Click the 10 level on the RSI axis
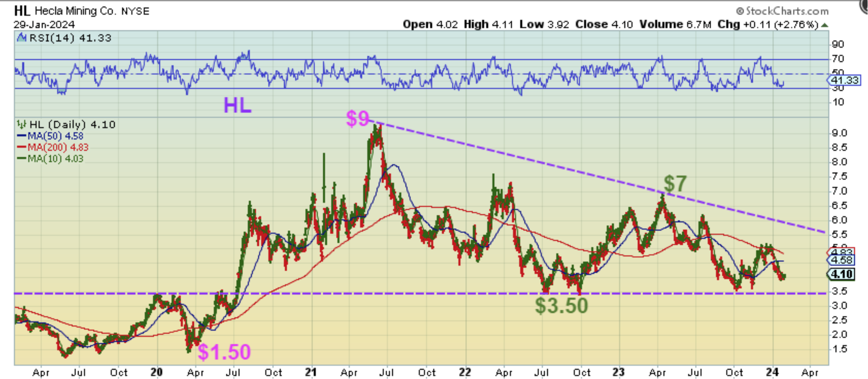Viewport: 868px width, 379px height. 838,102
